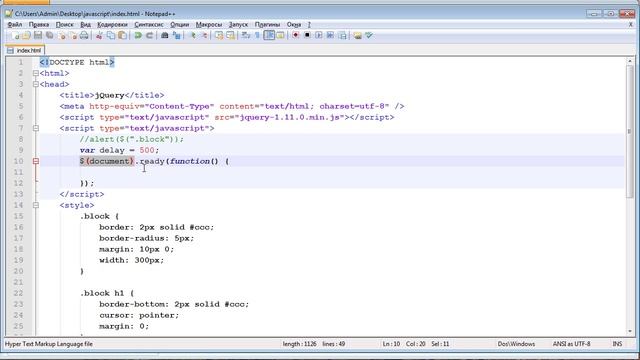Click 'cursor: pointer;' on line 24
Viewport: 640px width, 360px height.
pos(139,315)
